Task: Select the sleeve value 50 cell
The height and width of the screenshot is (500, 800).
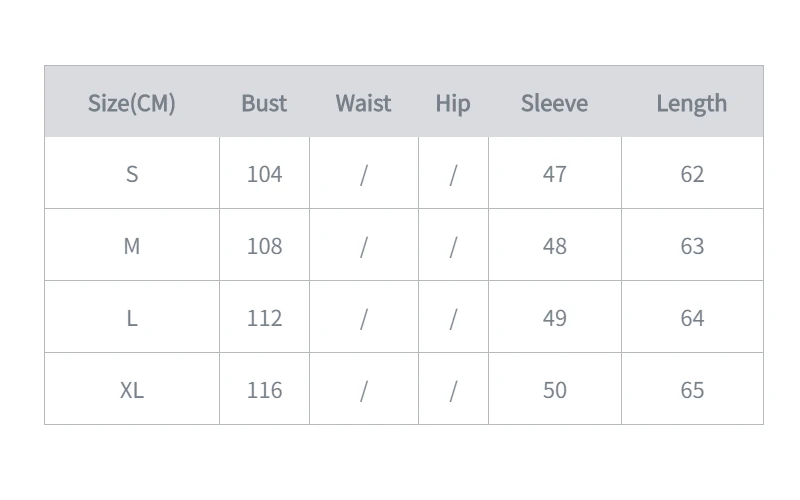Action: [x=555, y=388]
